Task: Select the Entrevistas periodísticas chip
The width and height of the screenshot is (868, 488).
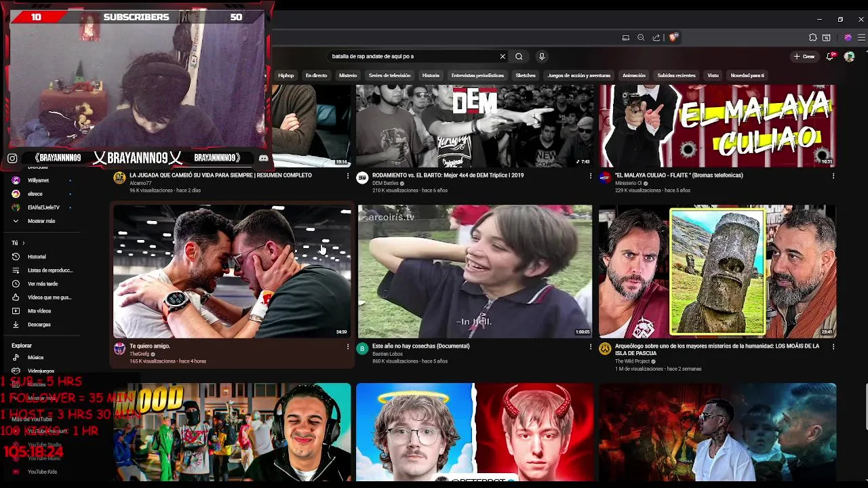Action: [477, 75]
